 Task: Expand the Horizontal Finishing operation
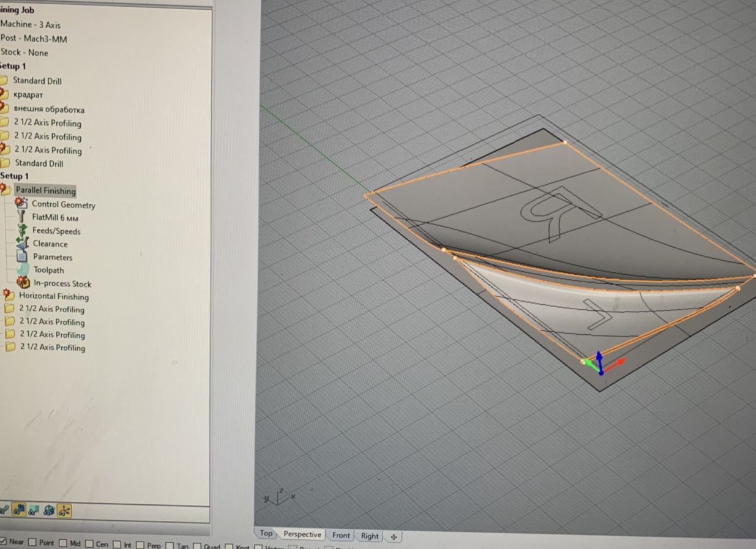coord(8,296)
